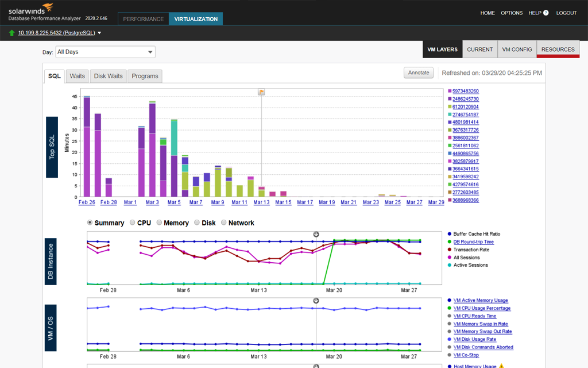This screenshot has width=588, height=368.
Task: Switch to the Disk Waits tab
Action: (x=108, y=76)
